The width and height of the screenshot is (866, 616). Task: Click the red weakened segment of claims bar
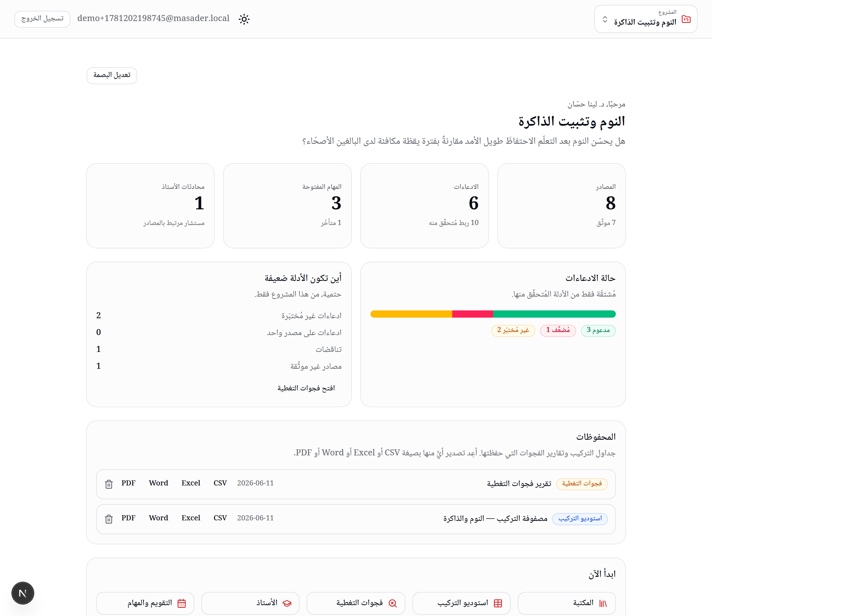click(x=472, y=314)
